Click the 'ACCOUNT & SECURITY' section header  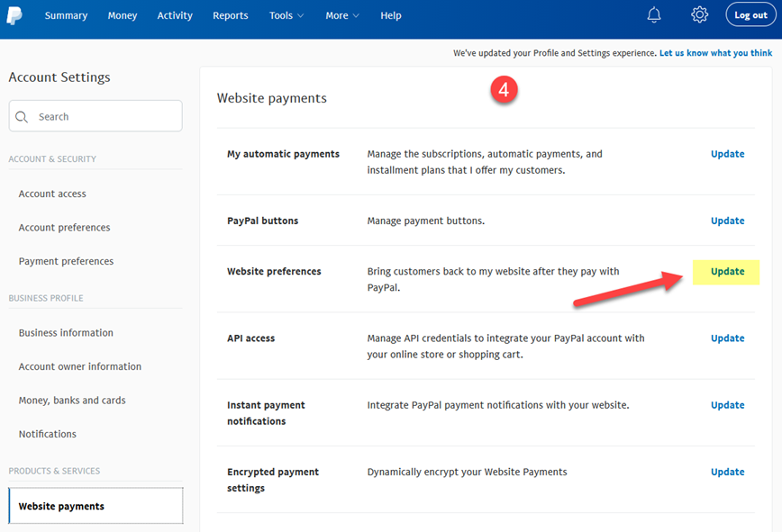click(52, 159)
